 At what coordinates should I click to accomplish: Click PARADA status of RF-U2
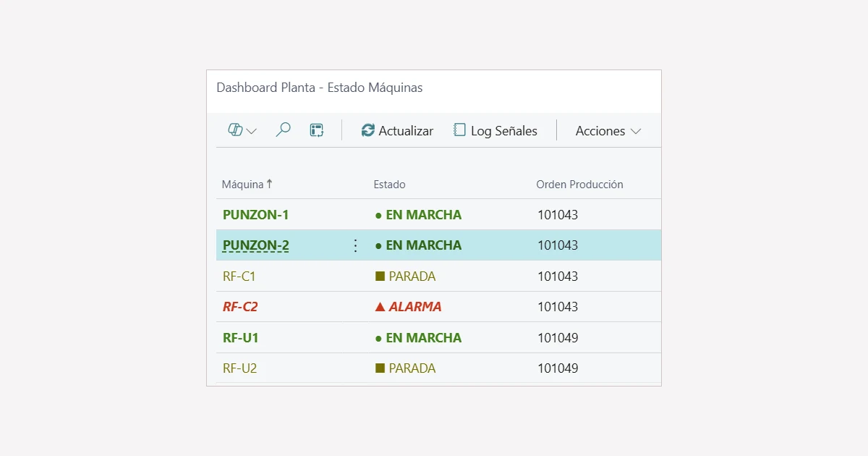[406, 368]
